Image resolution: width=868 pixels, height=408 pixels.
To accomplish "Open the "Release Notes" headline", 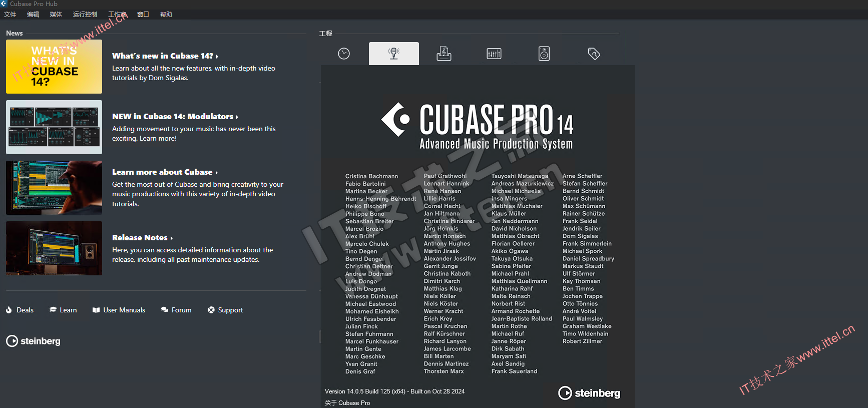I will pos(142,238).
